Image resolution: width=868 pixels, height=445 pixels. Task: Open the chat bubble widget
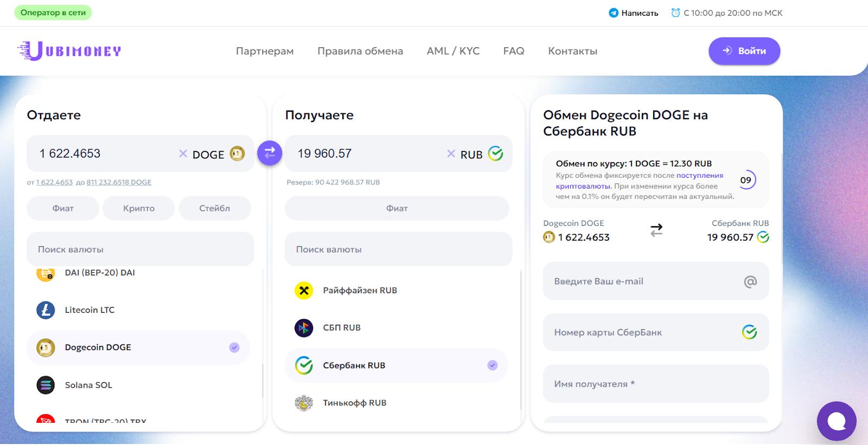[836, 421]
